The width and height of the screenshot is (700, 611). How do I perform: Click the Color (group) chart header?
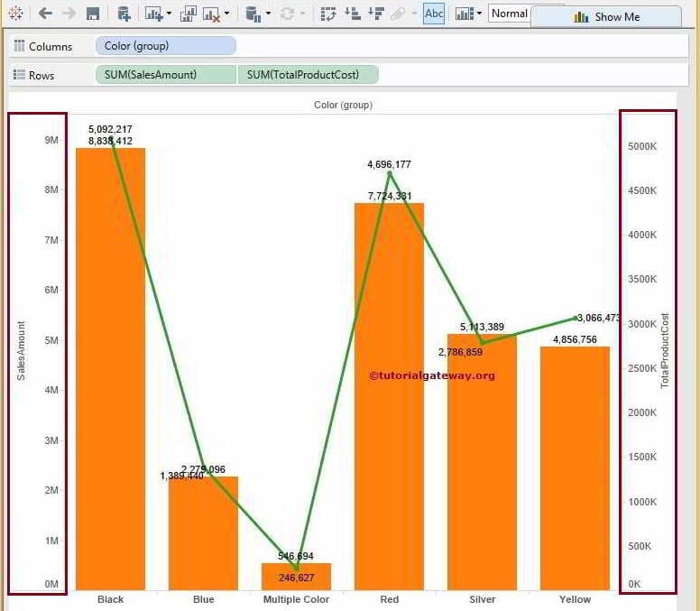click(x=343, y=105)
